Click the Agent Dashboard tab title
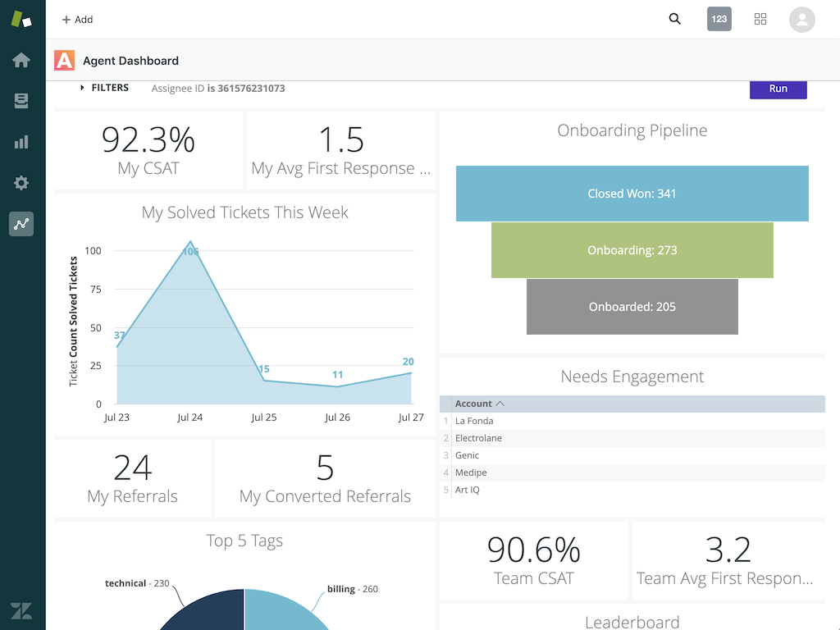840x630 pixels. [130, 60]
